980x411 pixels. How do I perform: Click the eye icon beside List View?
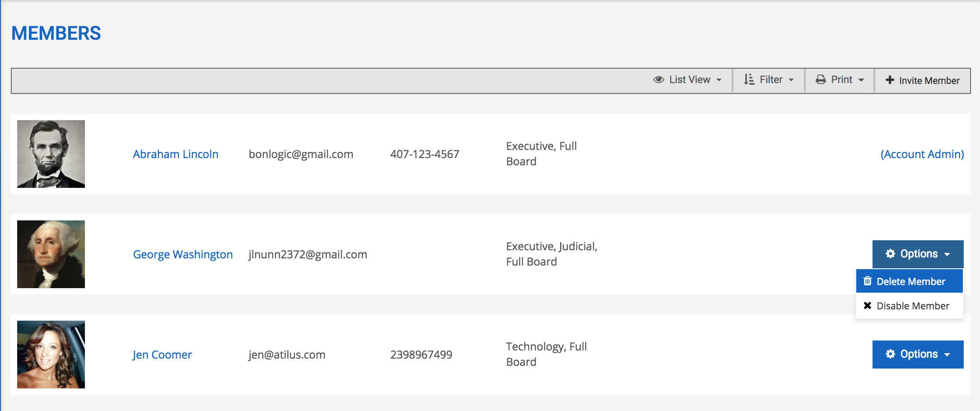click(x=658, y=80)
